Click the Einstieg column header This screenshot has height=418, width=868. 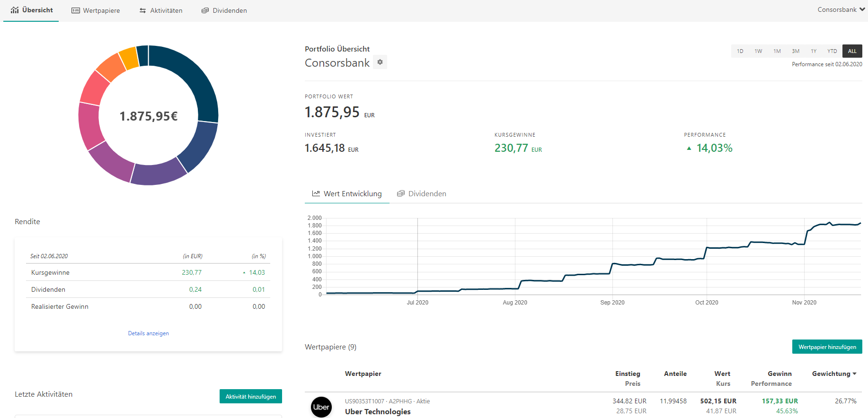click(x=628, y=374)
